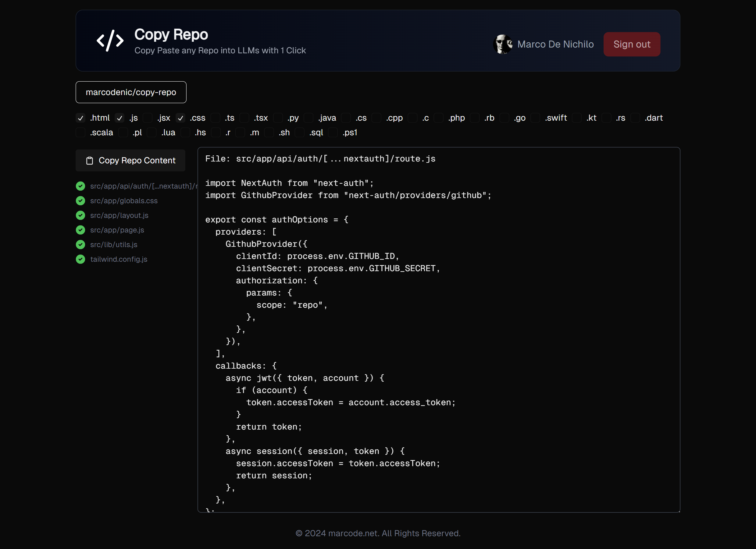Click the green check beside src/app/globals.css
756x549 pixels.
coord(80,201)
